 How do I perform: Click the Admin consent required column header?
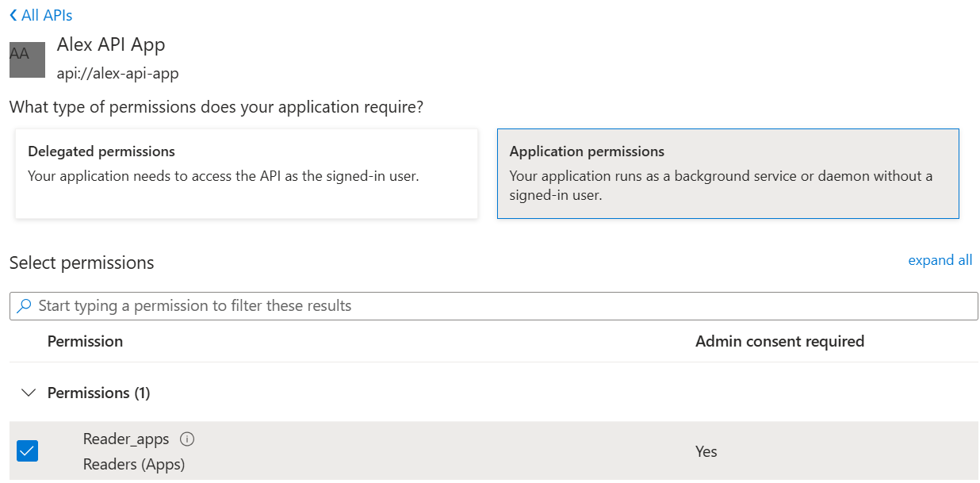click(779, 342)
